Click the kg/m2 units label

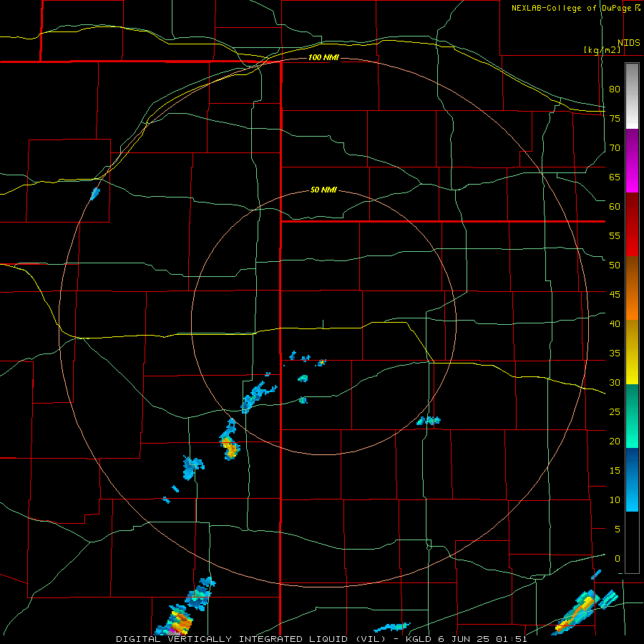pos(602,50)
